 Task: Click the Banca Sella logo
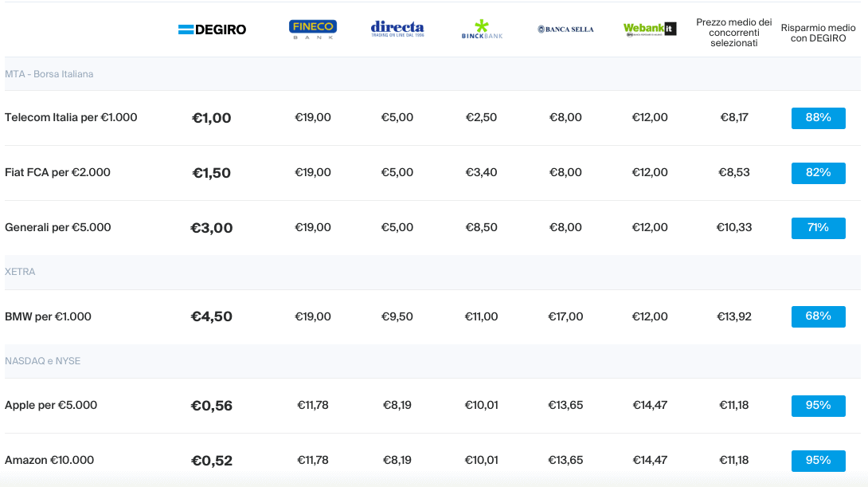(565, 29)
